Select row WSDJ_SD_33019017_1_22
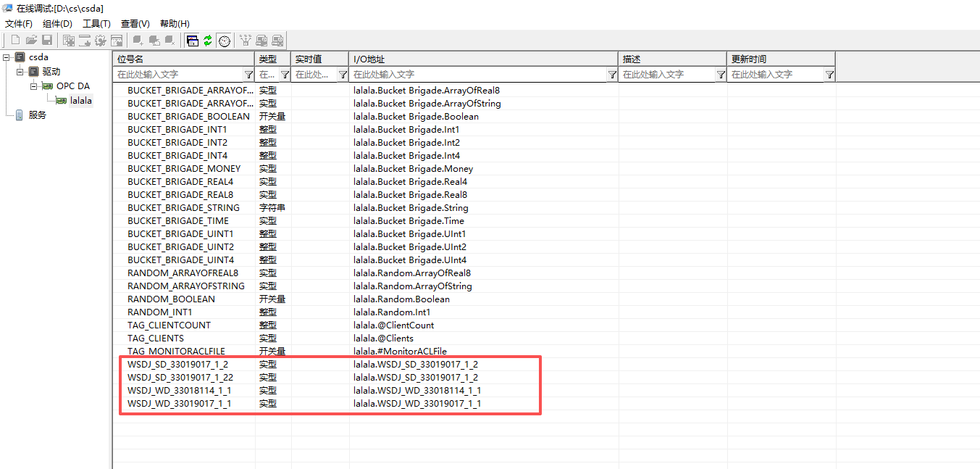 [x=547, y=378]
